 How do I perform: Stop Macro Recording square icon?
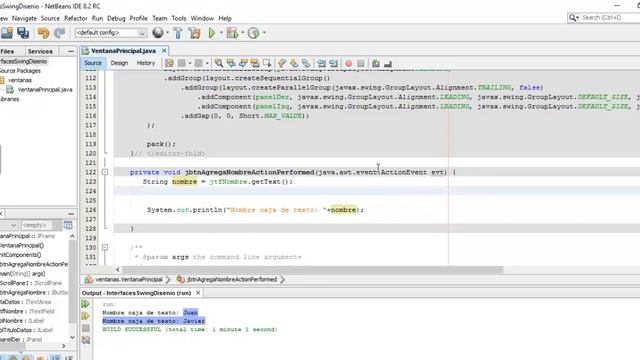coord(360,64)
